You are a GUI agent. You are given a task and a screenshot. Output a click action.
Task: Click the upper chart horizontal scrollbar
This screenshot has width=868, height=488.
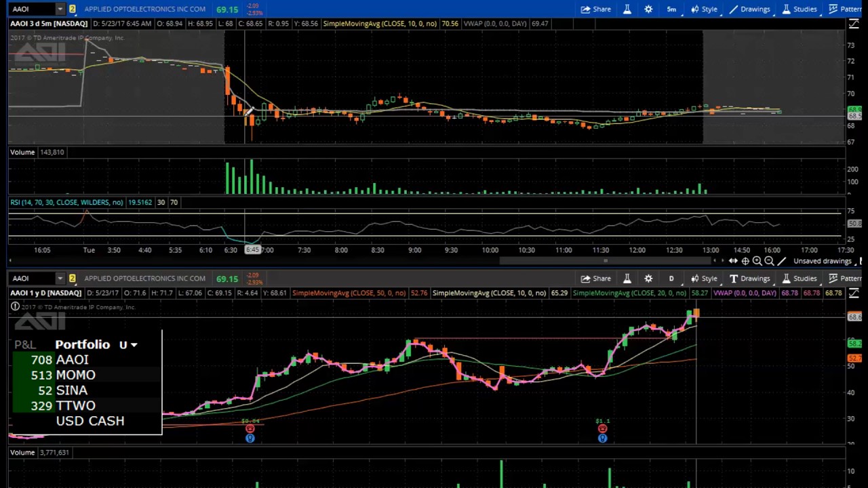click(606, 261)
